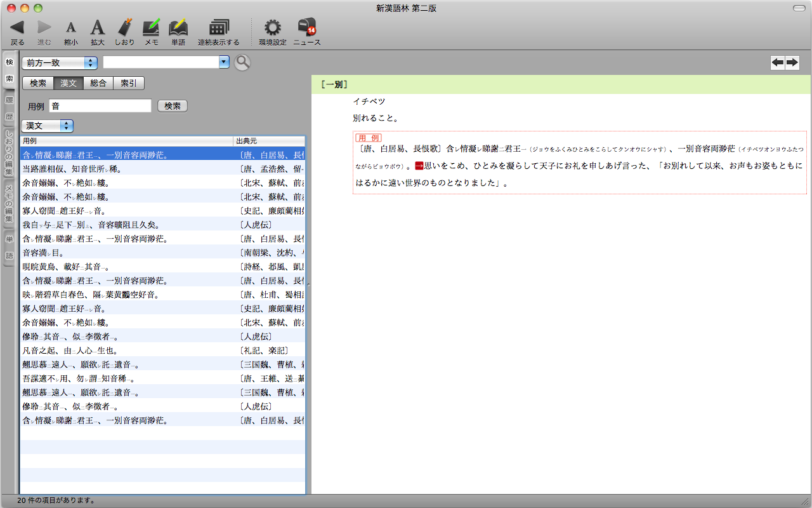812x508 pixels.
Task: Switch to the 索引 tab
Action: pyautogui.click(x=129, y=83)
